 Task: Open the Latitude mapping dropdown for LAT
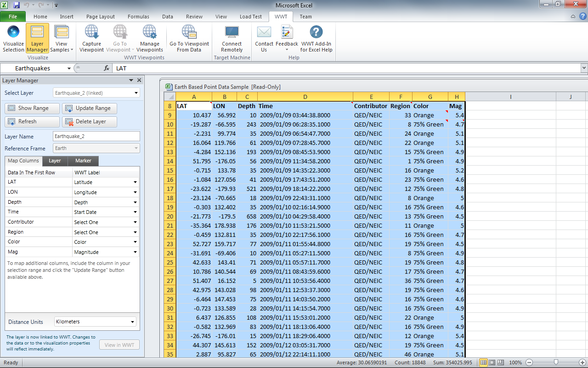[135, 182]
